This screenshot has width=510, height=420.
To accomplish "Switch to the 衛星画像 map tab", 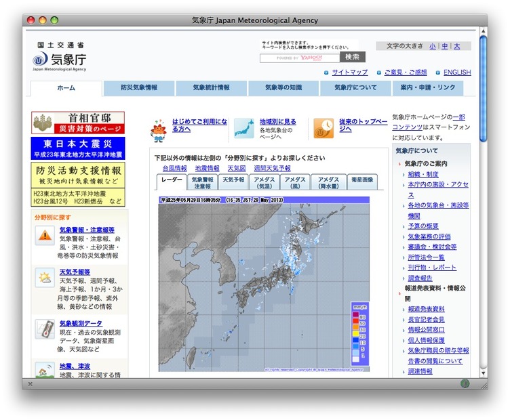I will 362,182.
